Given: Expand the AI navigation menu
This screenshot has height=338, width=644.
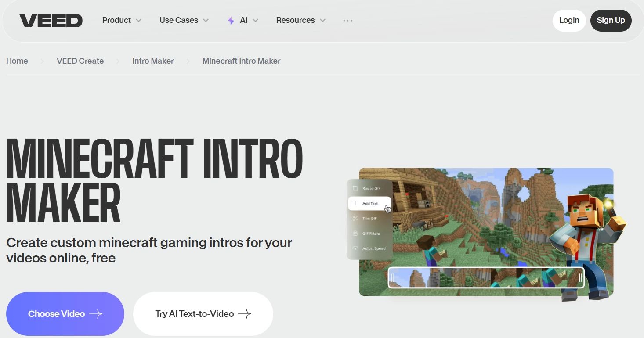Looking at the screenshot, I should [x=256, y=20].
